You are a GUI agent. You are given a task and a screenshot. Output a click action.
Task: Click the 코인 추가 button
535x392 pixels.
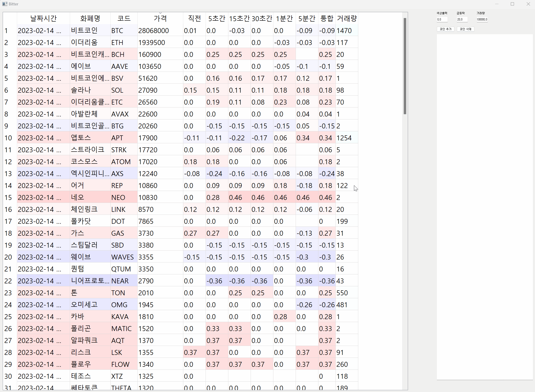tap(445, 29)
